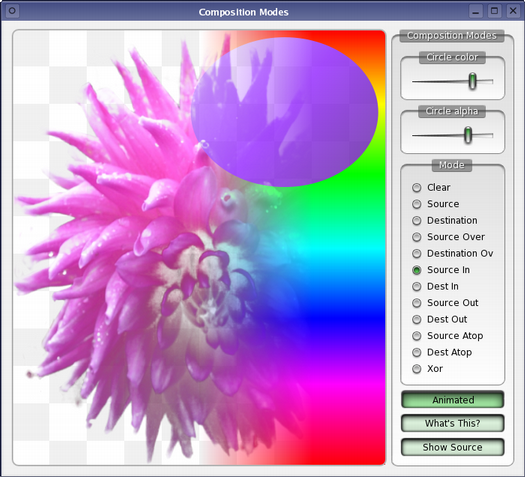Click the Circle color slider handle
The image size is (525, 477).
[472, 81]
